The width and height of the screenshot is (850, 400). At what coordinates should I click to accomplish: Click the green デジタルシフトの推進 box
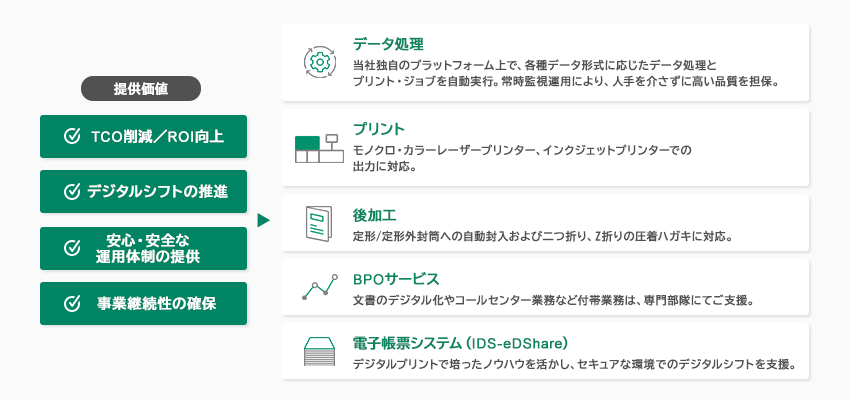pos(143,191)
